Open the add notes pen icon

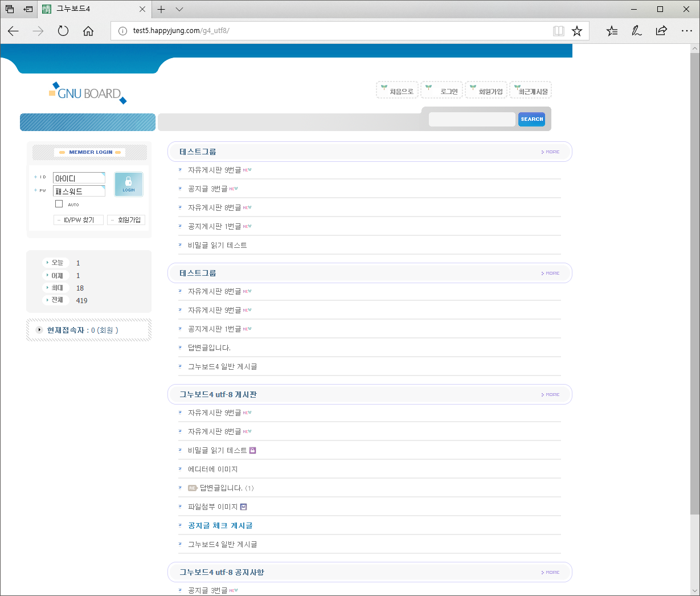tap(637, 31)
